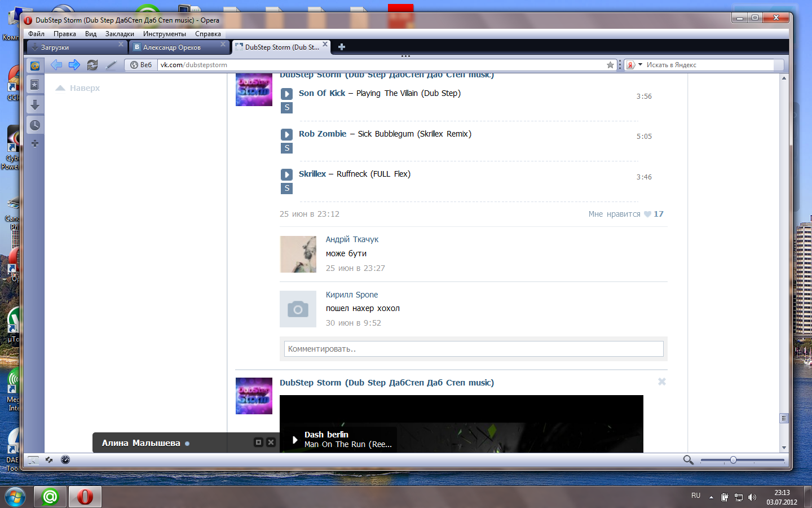
Task: Click the S button under Rob Zombie
Action: pos(286,148)
